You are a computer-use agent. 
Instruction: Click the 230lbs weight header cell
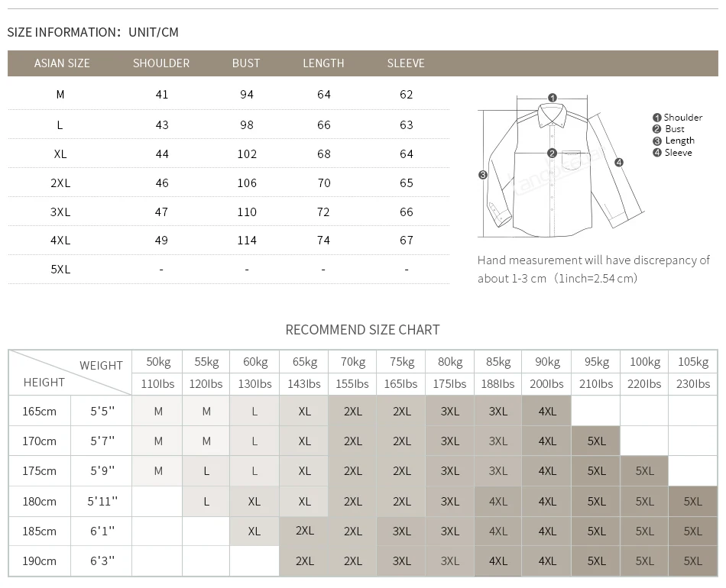tap(692, 384)
